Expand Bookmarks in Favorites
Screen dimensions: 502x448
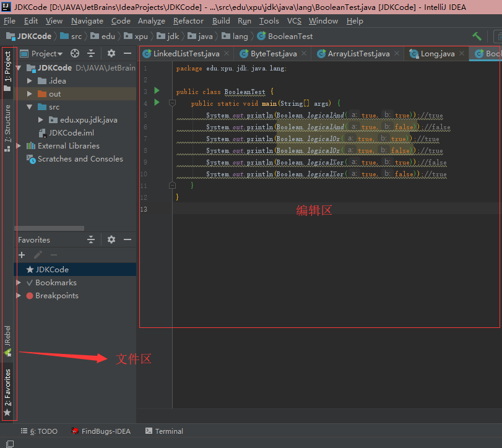pyautogui.click(x=19, y=283)
